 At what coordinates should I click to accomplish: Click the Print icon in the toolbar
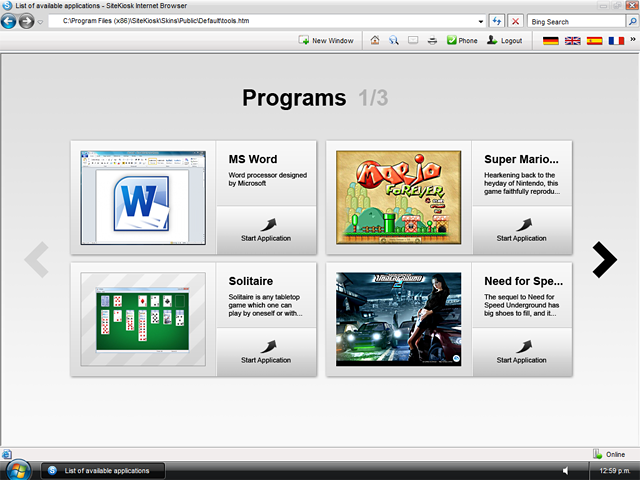point(431,41)
